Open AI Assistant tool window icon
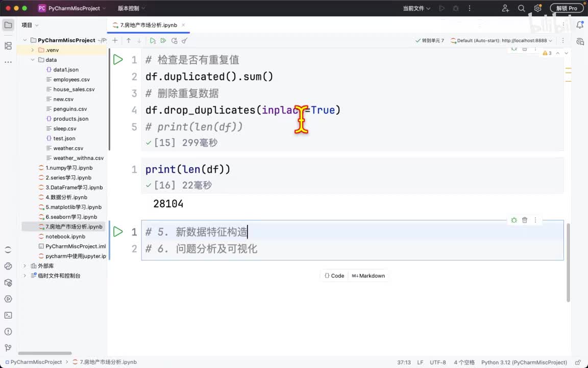 point(580,41)
